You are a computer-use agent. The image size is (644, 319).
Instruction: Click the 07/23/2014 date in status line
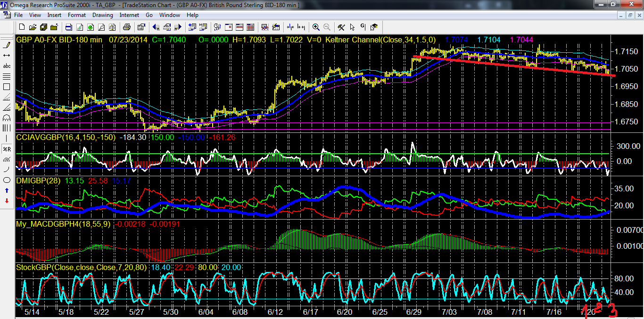[129, 40]
